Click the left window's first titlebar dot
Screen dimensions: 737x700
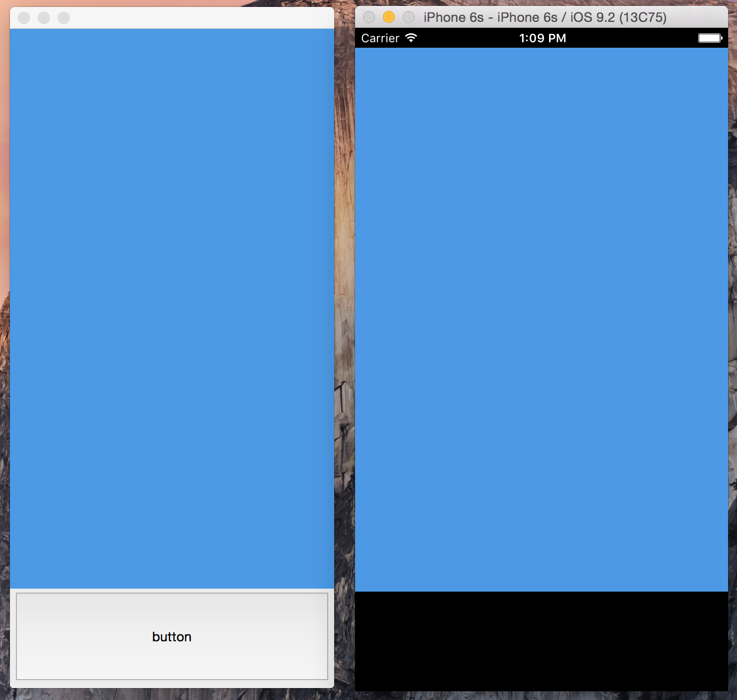click(24, 18)
